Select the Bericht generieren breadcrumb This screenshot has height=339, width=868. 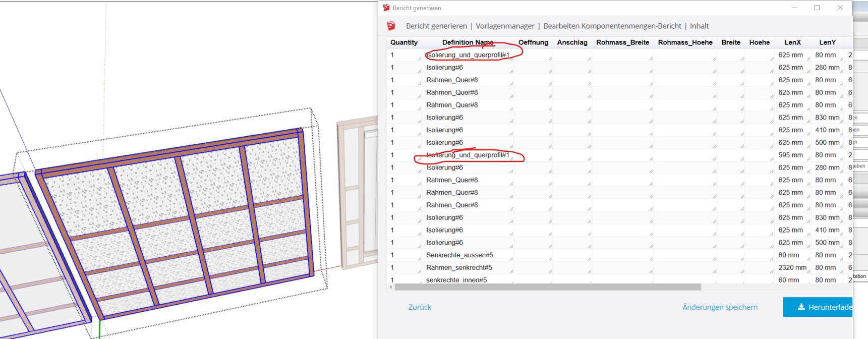click(x=436, y=26)
